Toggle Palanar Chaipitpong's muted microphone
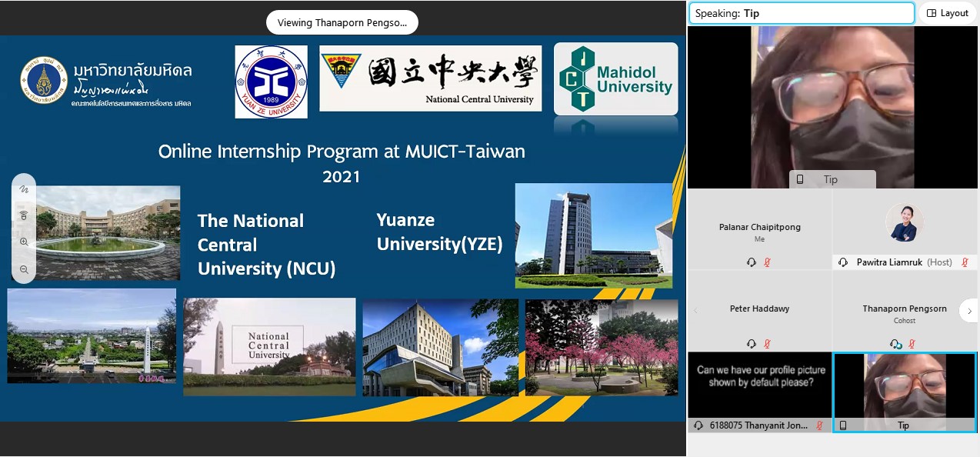 click(767, 262)
